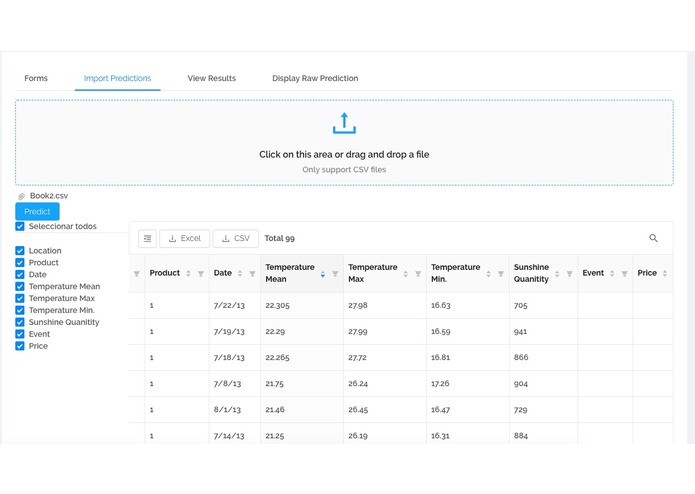Click sunshine value 705
Viewport: 695px width, 494px height.
coord(521,305)
